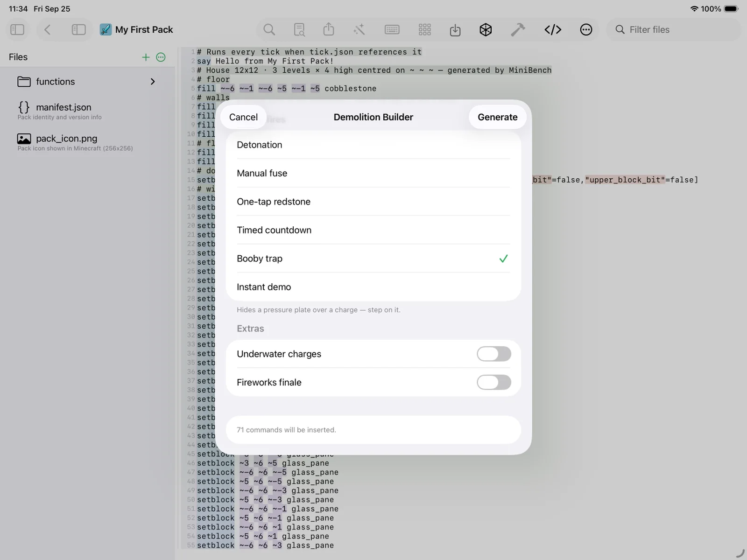Image resolution: width=747 pixels, height=560 pixels.
Task: Open the code brackets icon
Action: tap(553, 30)
